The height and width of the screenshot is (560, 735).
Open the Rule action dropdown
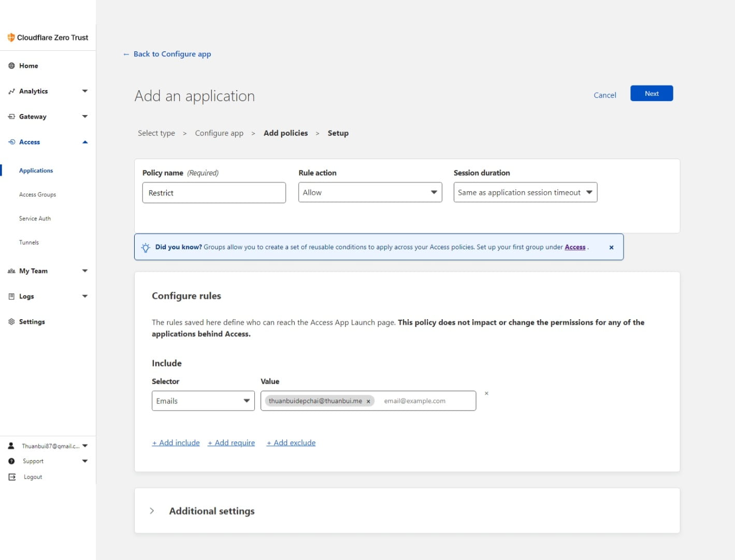point(370,192)
